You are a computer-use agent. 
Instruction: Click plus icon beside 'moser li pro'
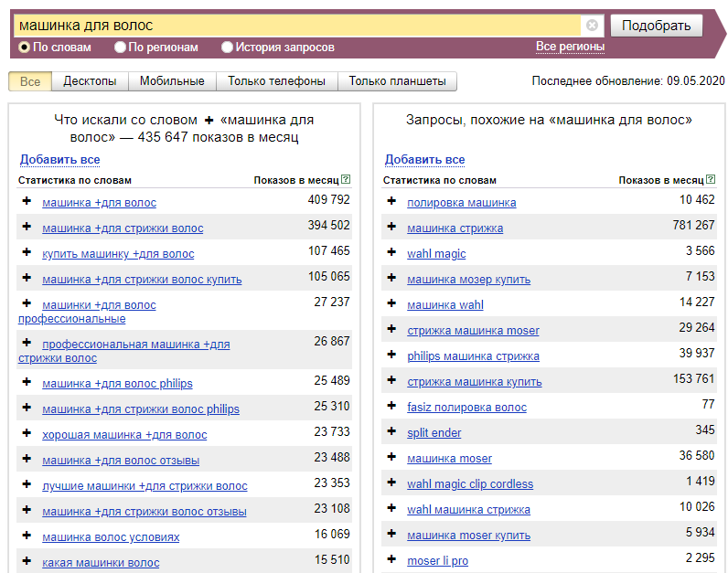[391, 558]
